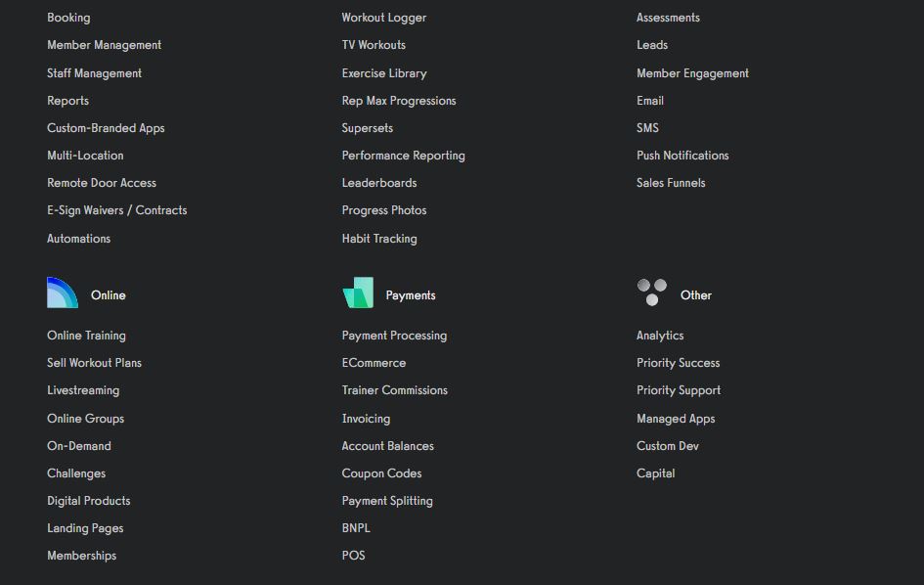
Task: Open the Workout Logger link
Action: [x=384, y=18]
